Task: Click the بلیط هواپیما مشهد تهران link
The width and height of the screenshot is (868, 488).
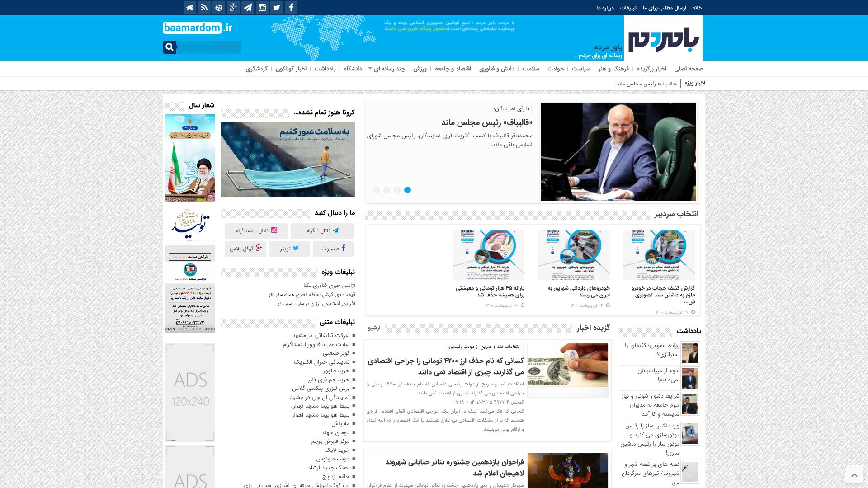Action: pyautogui.click(x=321, y=406)
